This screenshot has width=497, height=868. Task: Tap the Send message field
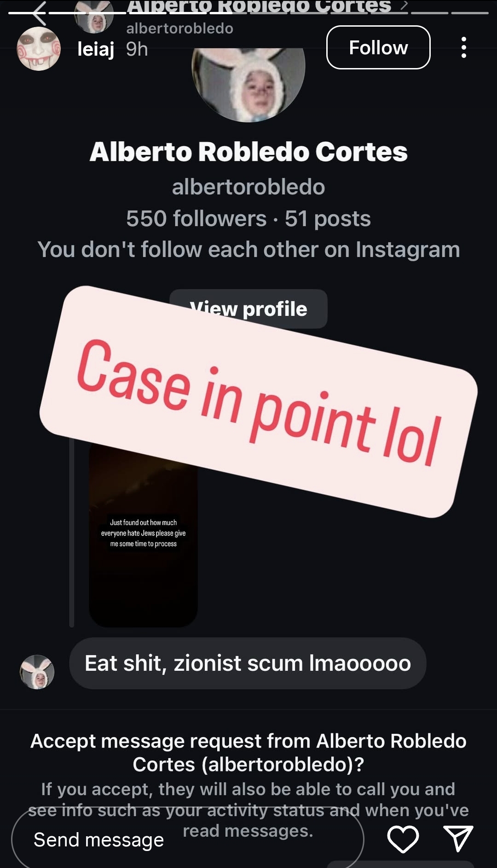click(x=187, y=839)
